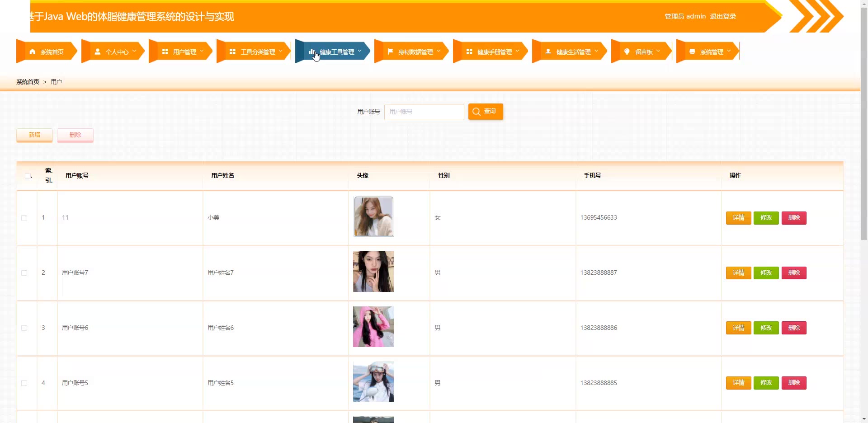Click 修改 for 用户账号6

(766, 328)
